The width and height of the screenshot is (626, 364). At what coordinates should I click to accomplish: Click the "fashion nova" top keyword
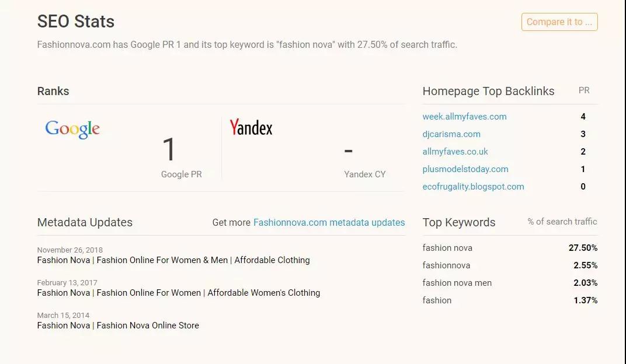447,248
